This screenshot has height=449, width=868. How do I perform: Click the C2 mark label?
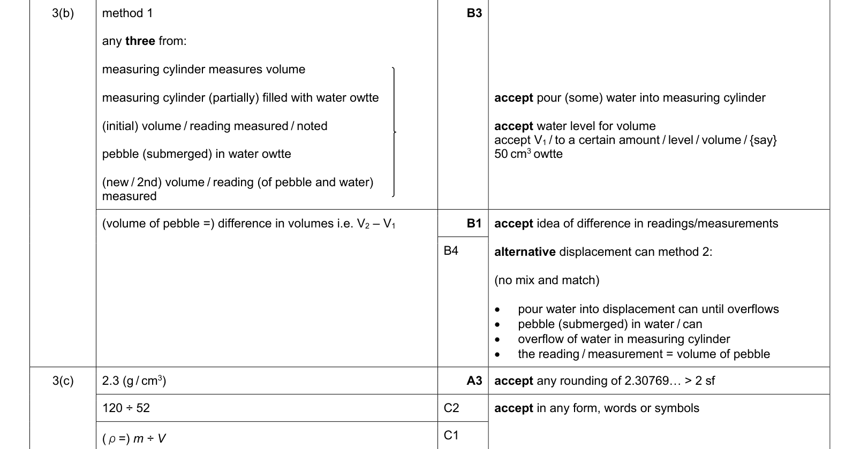(x=451, y=408)
